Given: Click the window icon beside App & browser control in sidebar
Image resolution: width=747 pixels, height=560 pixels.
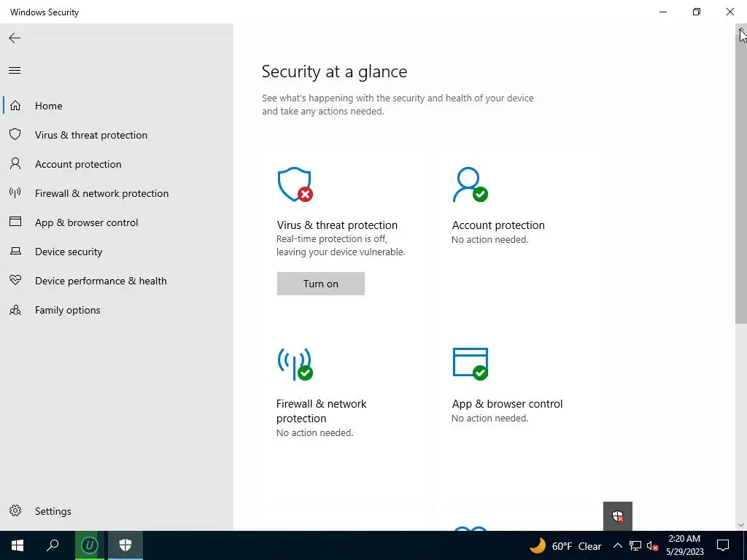Looking at the screenshot, I should click(x=15, y=222).
